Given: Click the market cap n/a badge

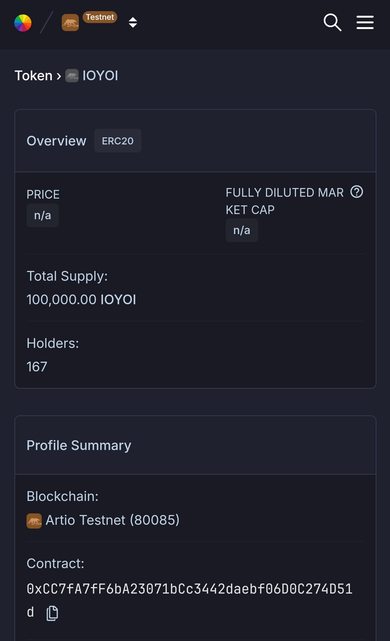Looking at the screenshot, I should 242,231.
